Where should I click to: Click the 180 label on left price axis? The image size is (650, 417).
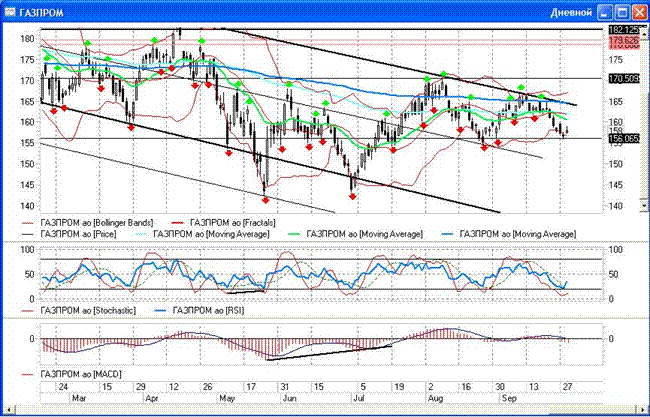coord(27,39)
